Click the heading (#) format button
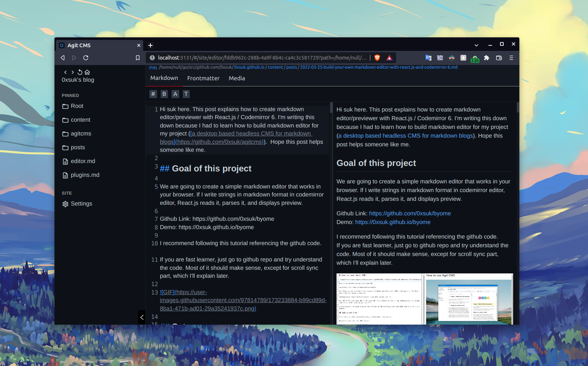The width and height of the screenshot is (588, 366). click(153, 94)
